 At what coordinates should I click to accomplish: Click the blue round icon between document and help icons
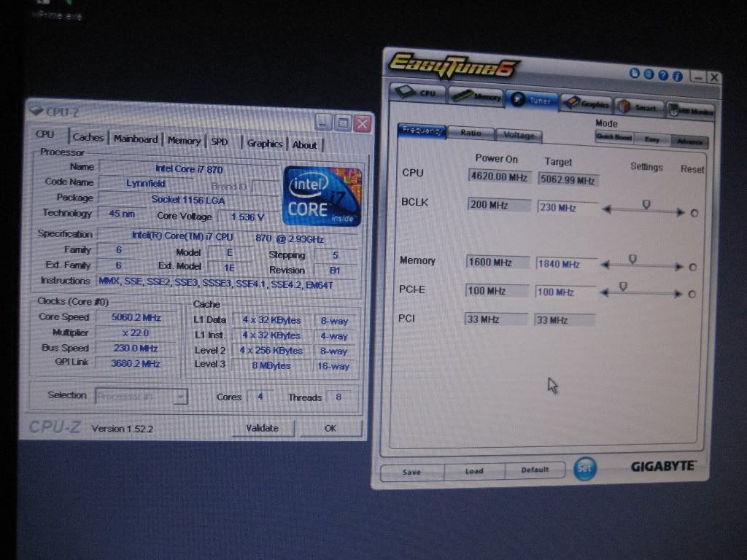649,74
